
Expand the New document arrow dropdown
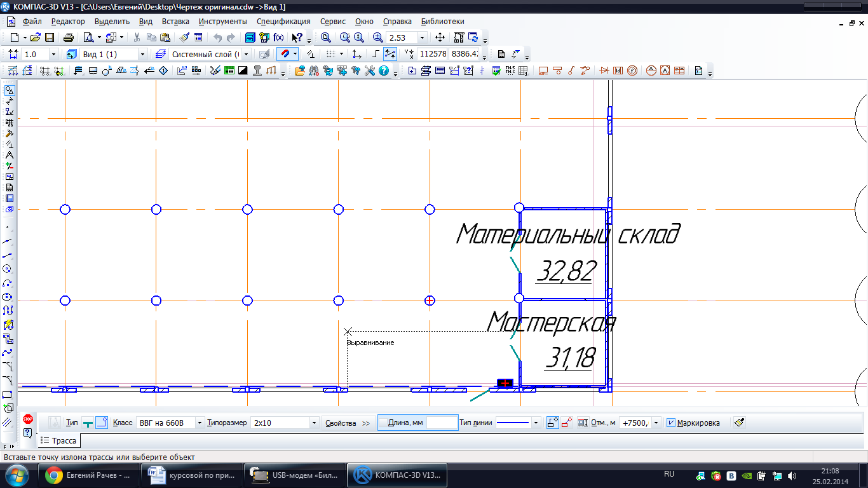click(25, 37)
